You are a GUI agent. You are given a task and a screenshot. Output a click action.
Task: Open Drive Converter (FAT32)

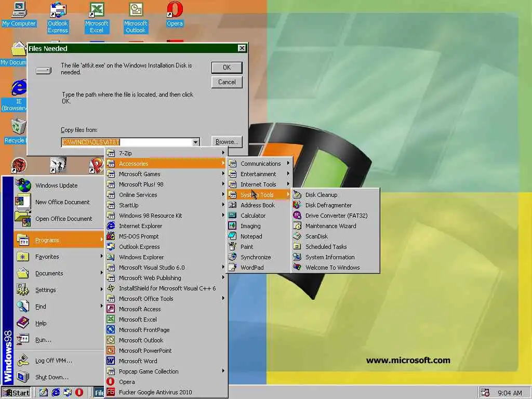click(x=335, y=216)
